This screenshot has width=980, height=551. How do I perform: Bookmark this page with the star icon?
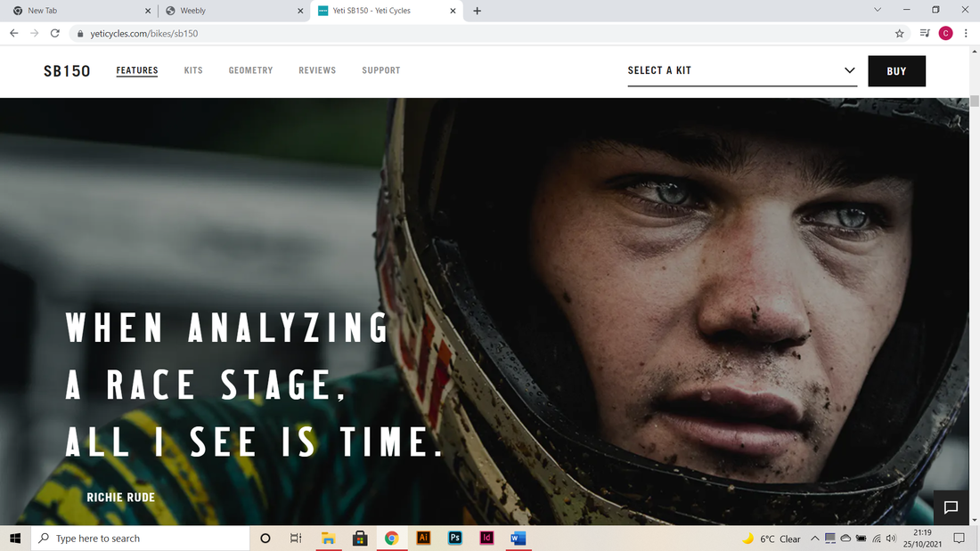tap(900, 34)
